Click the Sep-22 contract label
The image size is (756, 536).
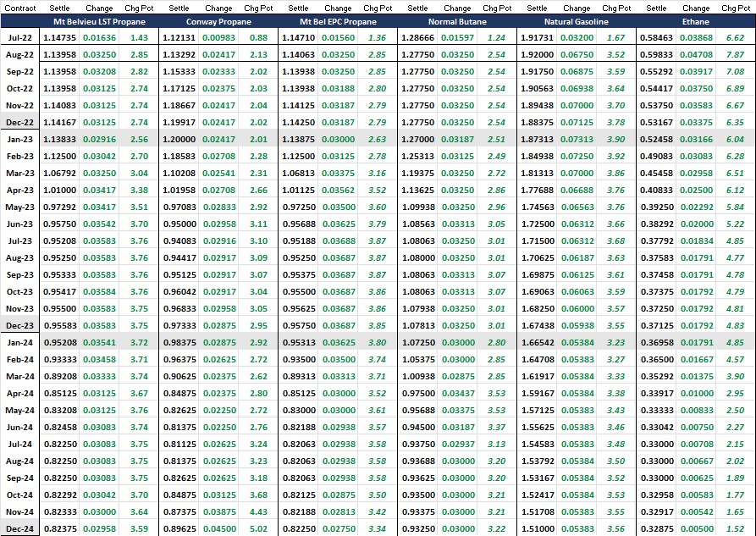(19, 71)
